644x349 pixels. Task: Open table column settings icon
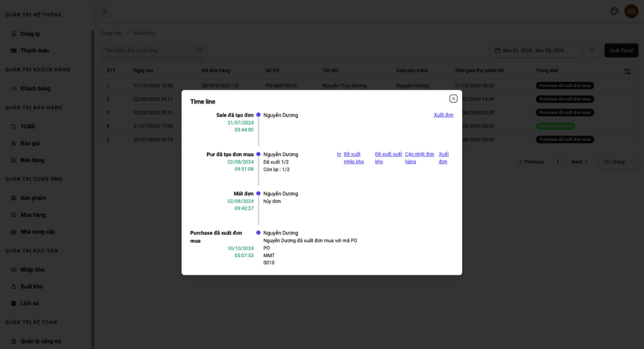click(627, 72)
